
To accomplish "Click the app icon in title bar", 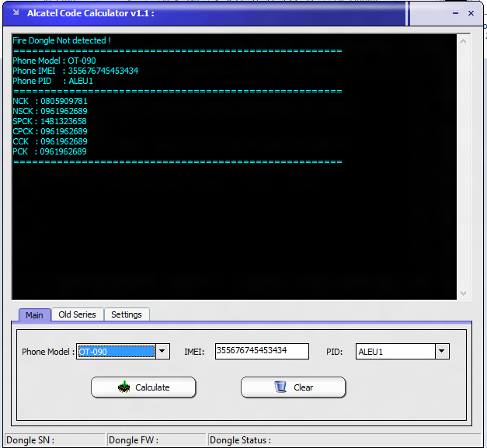I will [x=16, y=12].
